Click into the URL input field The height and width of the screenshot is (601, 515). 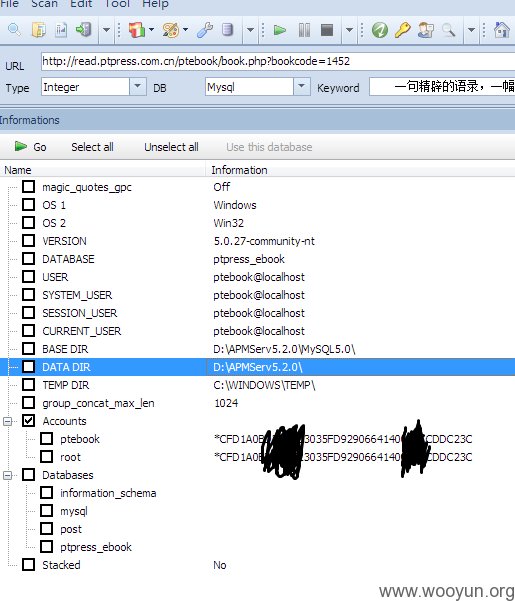pos(278,61)
